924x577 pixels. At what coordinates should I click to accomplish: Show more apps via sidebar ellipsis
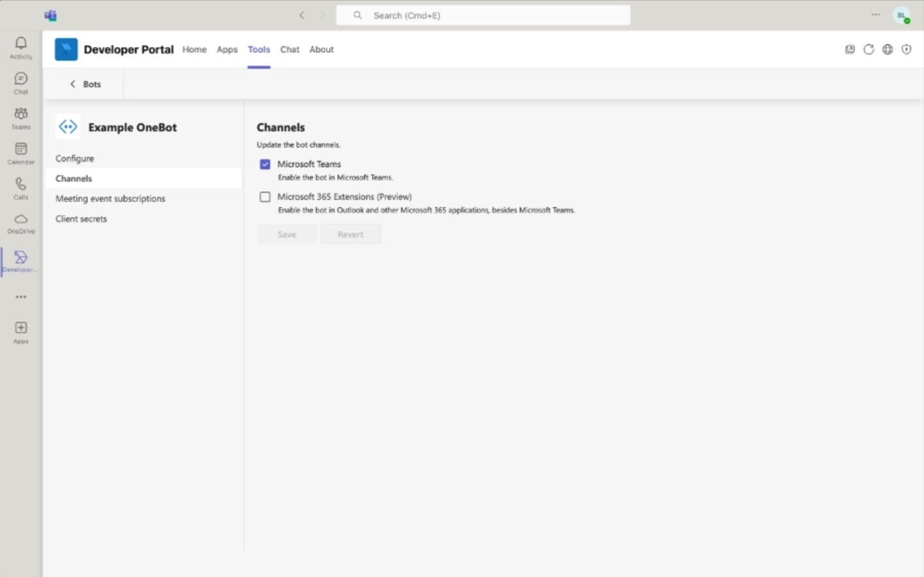pos(21,297)
